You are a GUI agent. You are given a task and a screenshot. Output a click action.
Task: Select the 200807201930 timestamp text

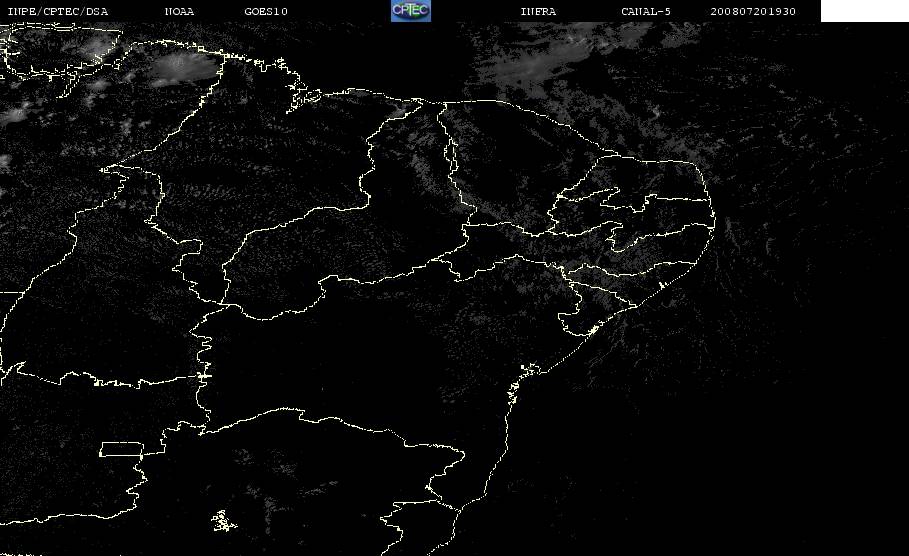click(752, 11)
